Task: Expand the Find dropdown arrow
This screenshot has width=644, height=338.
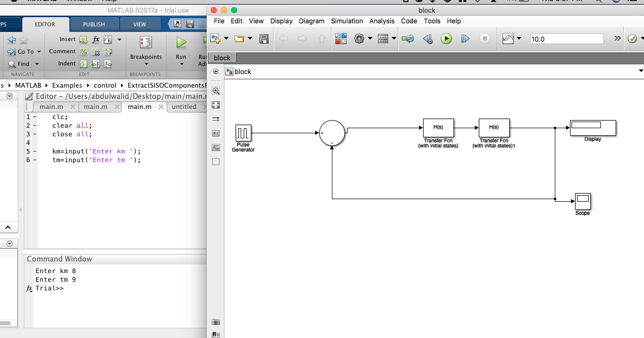Action: click(x=36, y=64)
